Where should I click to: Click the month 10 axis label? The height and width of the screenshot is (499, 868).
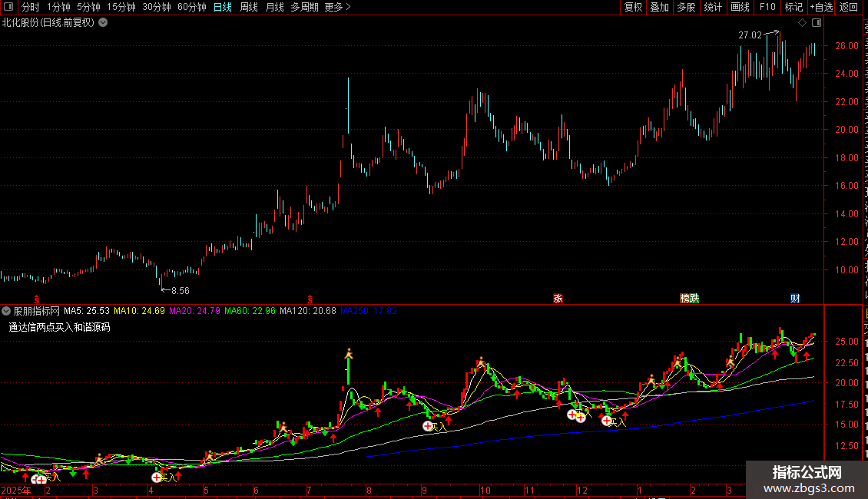(x=485, y=491)
